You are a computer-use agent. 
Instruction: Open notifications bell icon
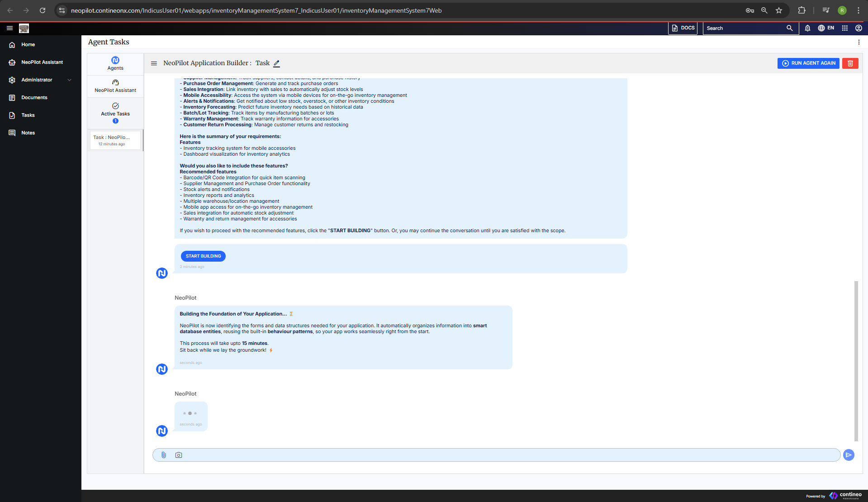[x=807, y=28]
